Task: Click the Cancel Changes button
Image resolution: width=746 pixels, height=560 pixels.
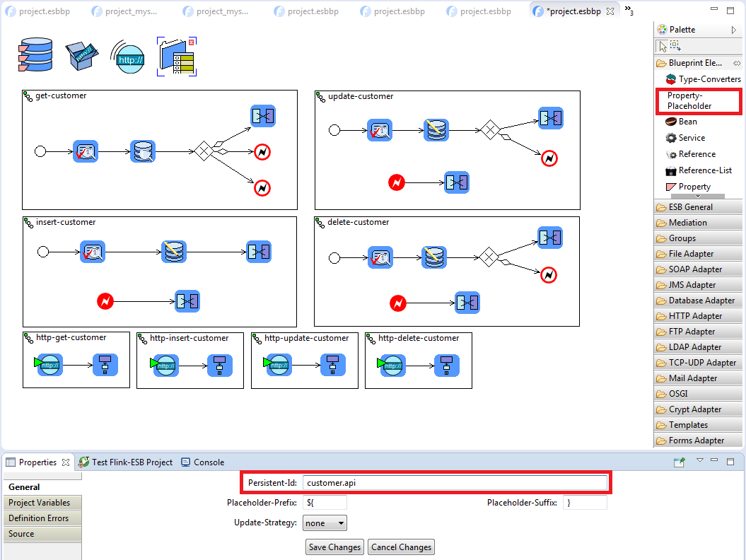Action: tap(401, 547)
